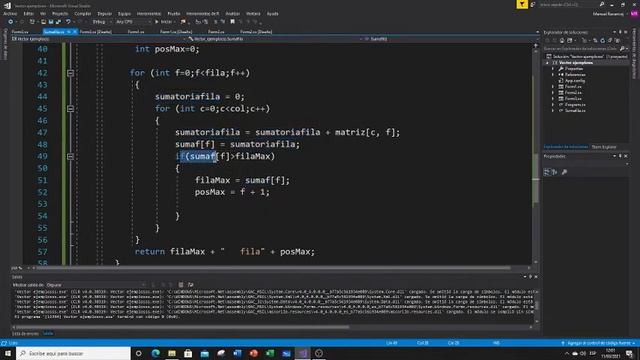Open the Herramientas menu
The image size is (640, 360).
(x=149, y=13)
